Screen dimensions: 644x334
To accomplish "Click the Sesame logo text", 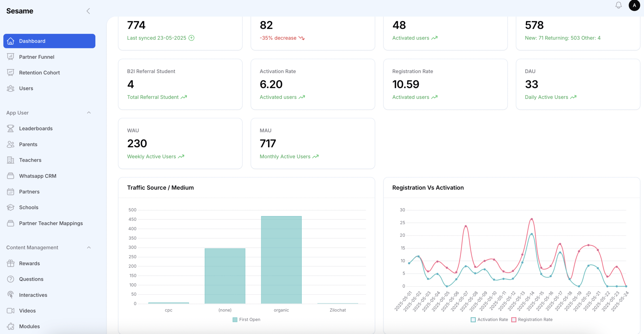I will coord(20,11).
